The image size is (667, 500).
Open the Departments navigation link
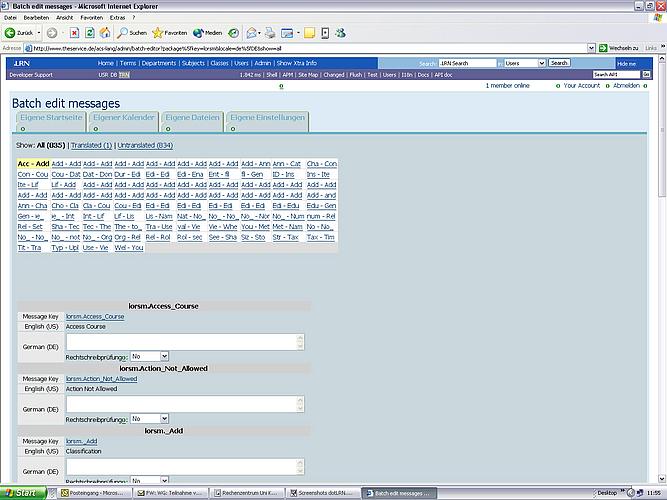(x=159, y=63)
